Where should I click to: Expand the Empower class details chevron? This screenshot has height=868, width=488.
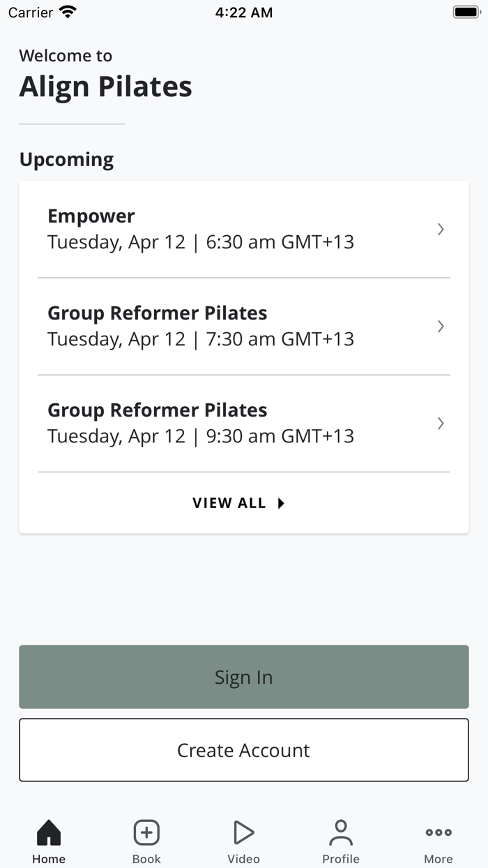pyautogui.click(x=441, y=229)
